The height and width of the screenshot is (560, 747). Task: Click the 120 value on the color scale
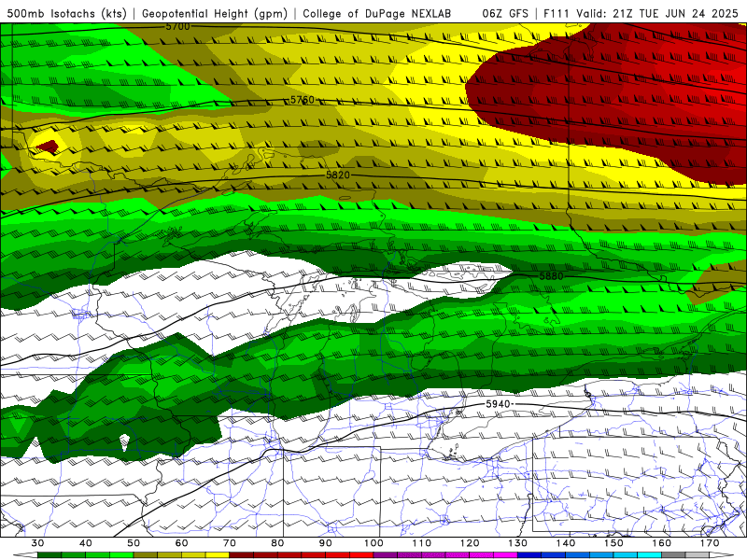click(x=470, y=543)
